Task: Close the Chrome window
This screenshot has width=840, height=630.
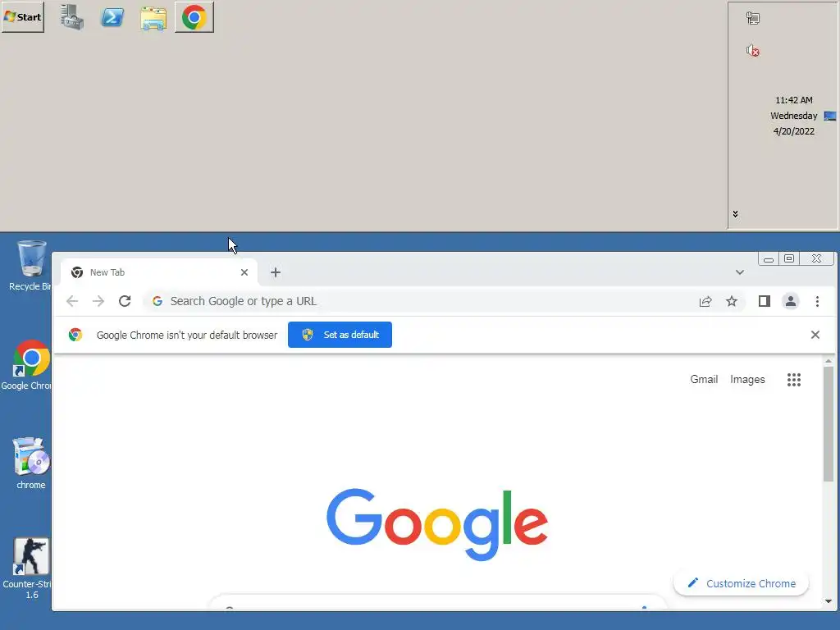Action: click(x=816, y=258)
